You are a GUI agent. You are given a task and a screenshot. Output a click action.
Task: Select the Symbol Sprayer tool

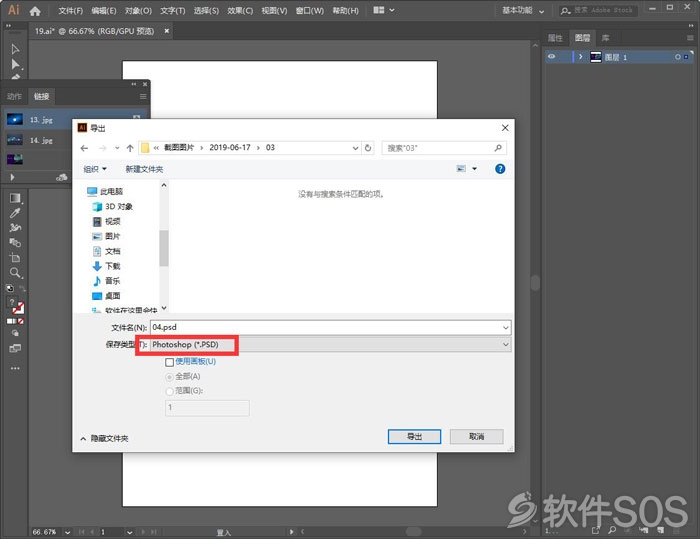tap(15, 228)
